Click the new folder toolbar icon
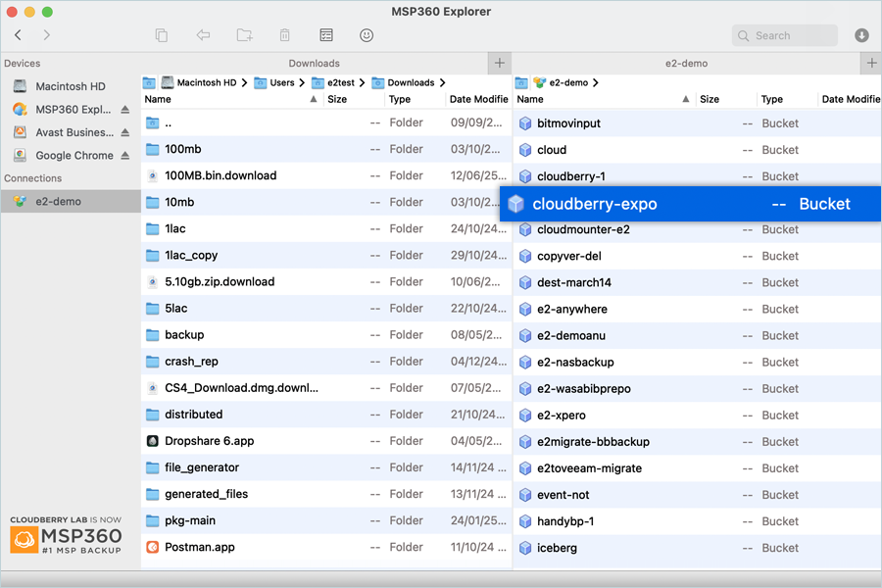 tap(244, 35)
